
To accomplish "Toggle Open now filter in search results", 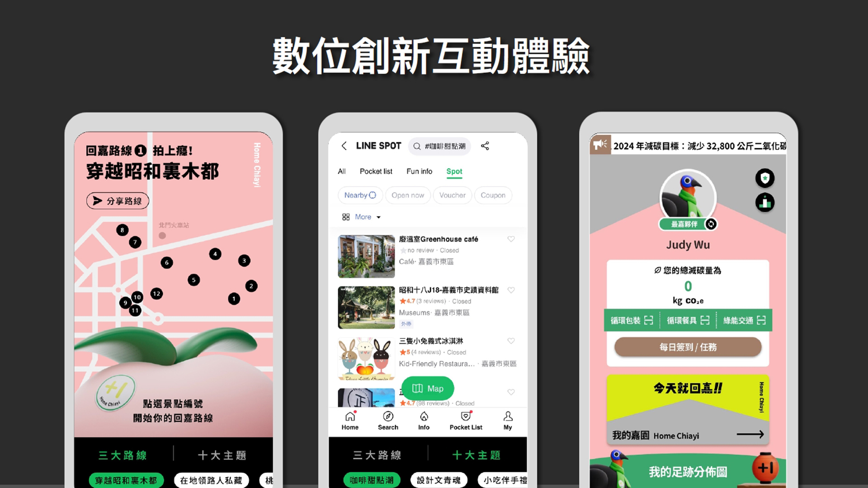I will [407, 195].
